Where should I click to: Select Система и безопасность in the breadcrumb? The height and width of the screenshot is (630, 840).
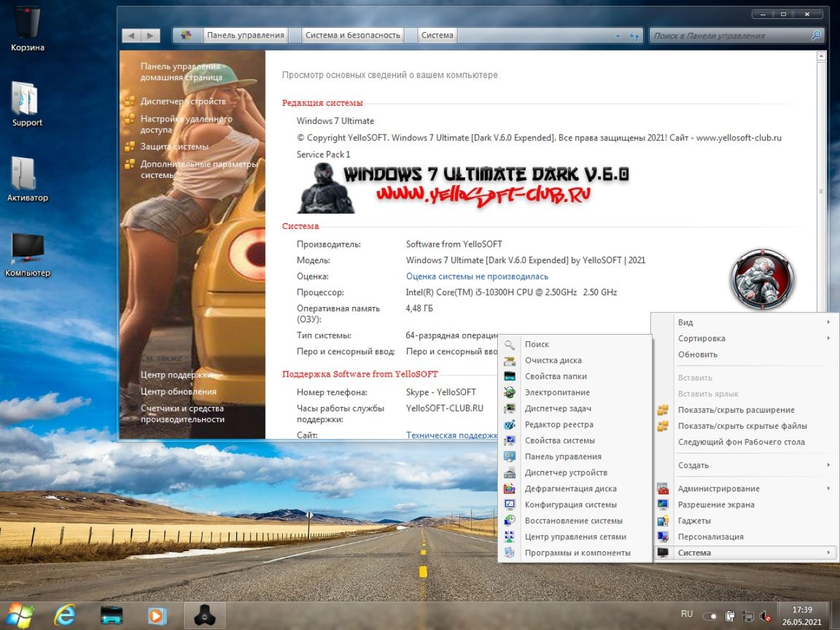click(352, 35)
